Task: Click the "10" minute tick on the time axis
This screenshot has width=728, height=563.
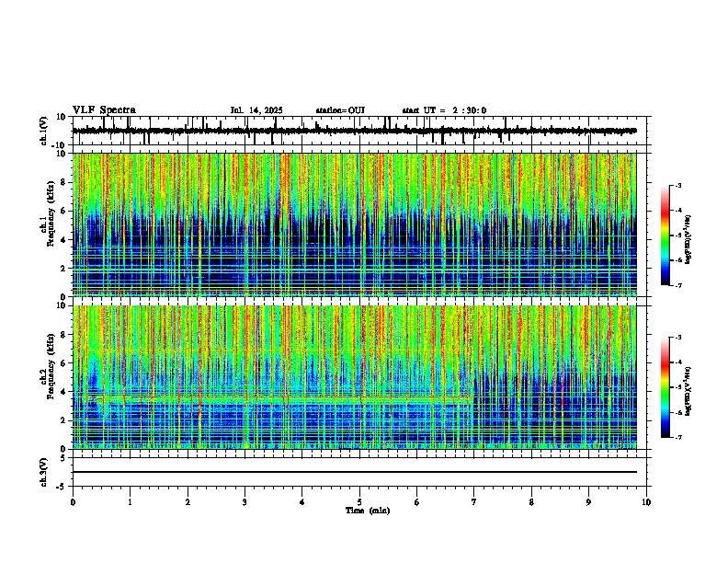Action: coord(646,502)
